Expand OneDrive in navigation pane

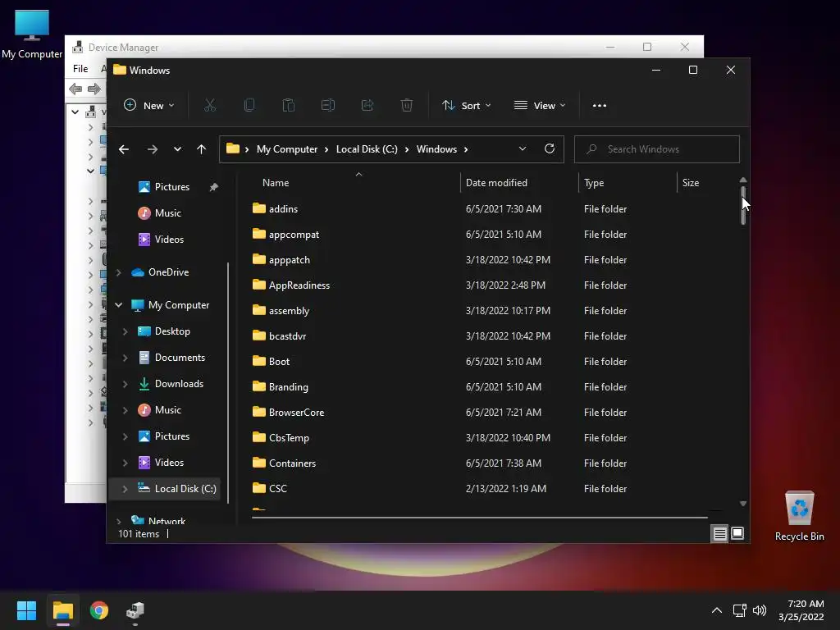point(118,272)
